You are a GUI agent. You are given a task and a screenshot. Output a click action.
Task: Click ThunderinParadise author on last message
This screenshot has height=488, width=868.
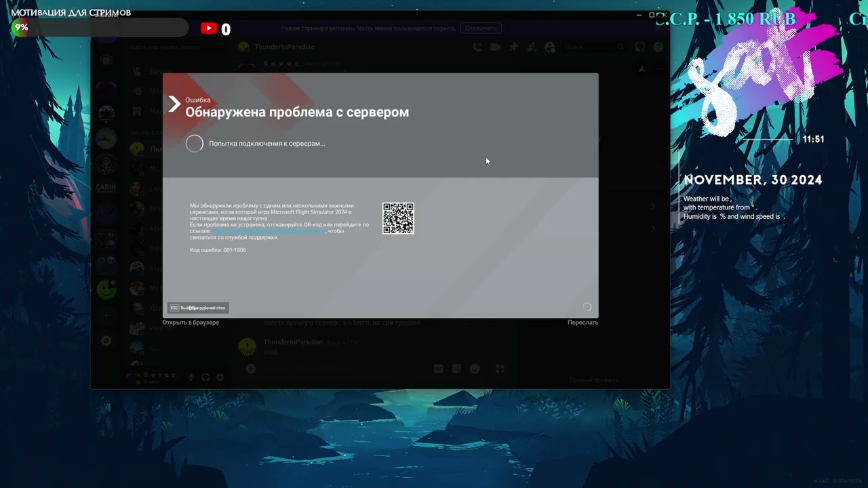[x=293, y=342]
